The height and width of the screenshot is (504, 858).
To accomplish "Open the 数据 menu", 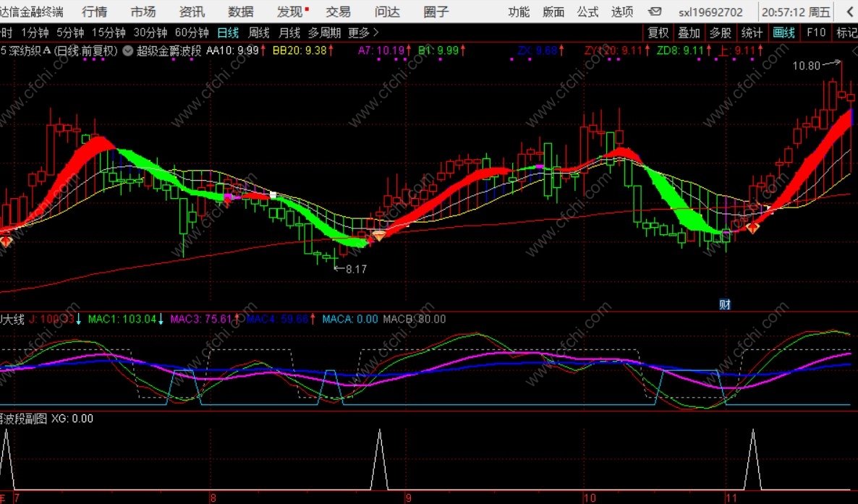I will click(241, 12).
